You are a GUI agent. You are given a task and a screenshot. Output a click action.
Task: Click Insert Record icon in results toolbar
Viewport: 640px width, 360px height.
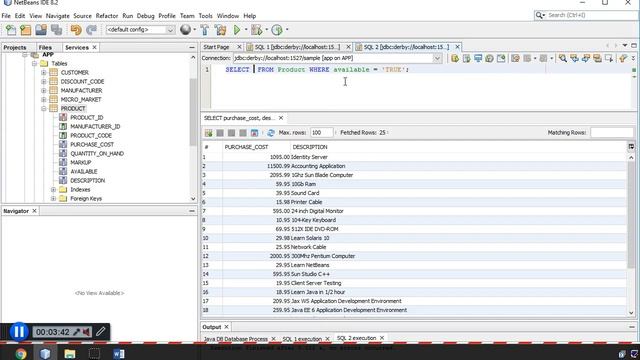(209, 133)
